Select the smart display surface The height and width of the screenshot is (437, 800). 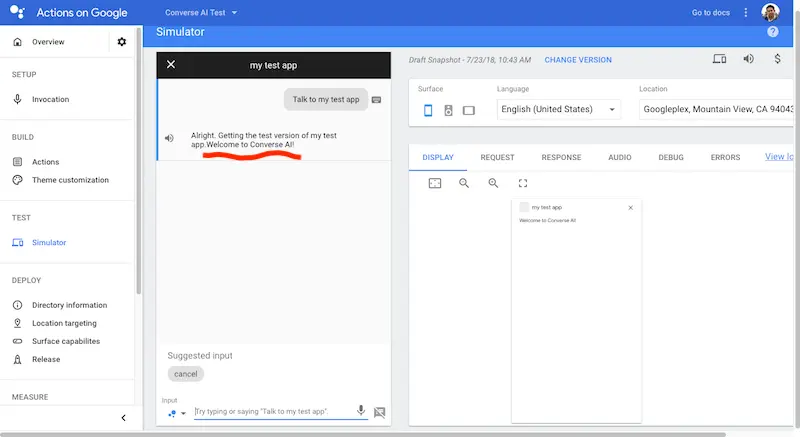(468, 111)
